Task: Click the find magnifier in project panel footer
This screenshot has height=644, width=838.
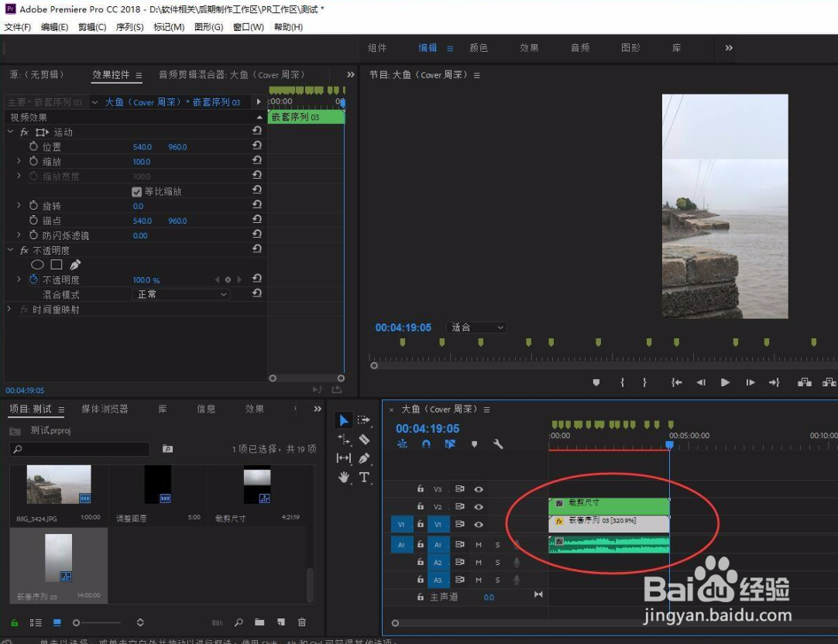Action: [x=239, y=622]
